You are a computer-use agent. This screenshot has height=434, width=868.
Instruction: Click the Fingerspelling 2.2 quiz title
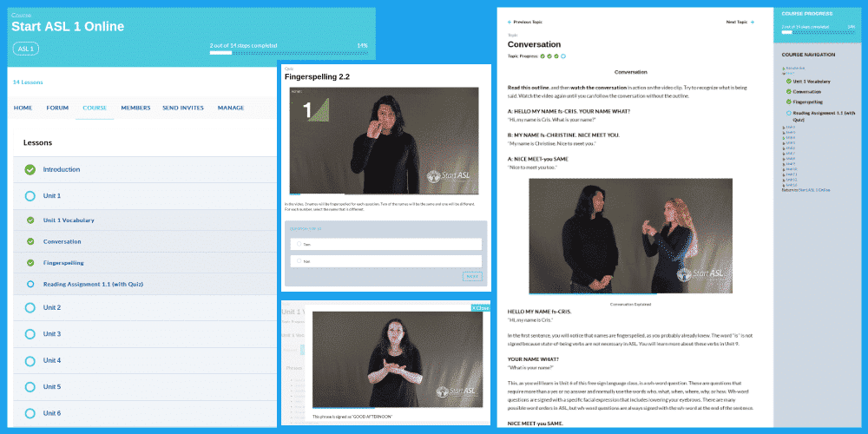[x=317, y=77]
